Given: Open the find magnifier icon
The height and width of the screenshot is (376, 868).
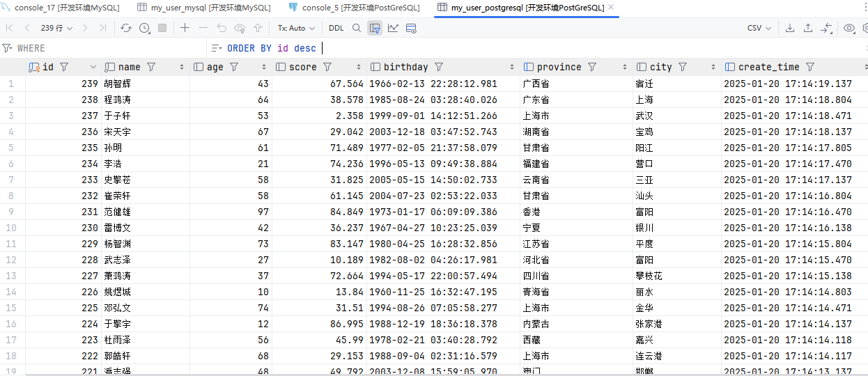Looking at the screenshot, I should (x=357, y=28).
